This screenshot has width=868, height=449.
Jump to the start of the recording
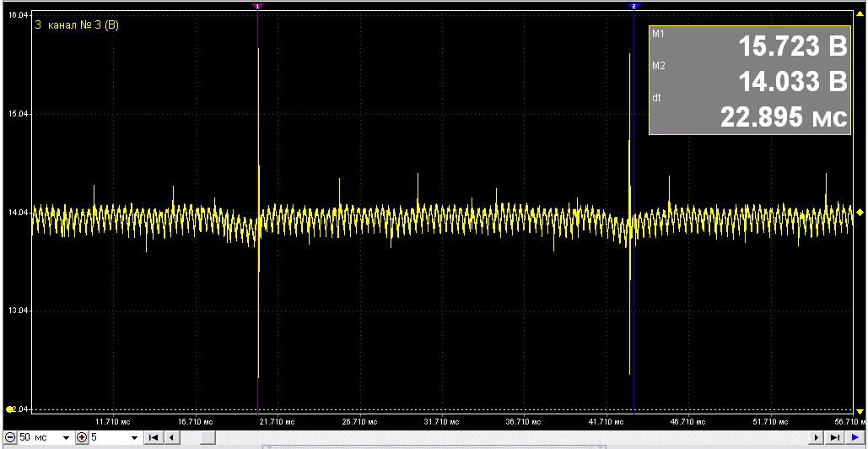[154, 438]
